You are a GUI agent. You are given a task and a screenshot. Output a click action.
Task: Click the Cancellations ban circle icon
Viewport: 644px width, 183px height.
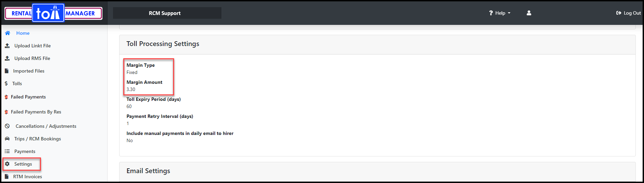click(7, 126)
